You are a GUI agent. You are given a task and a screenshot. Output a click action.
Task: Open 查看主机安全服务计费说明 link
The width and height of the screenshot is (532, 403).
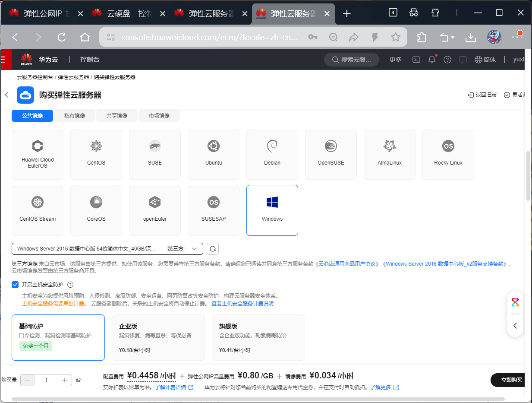[242, 304]
